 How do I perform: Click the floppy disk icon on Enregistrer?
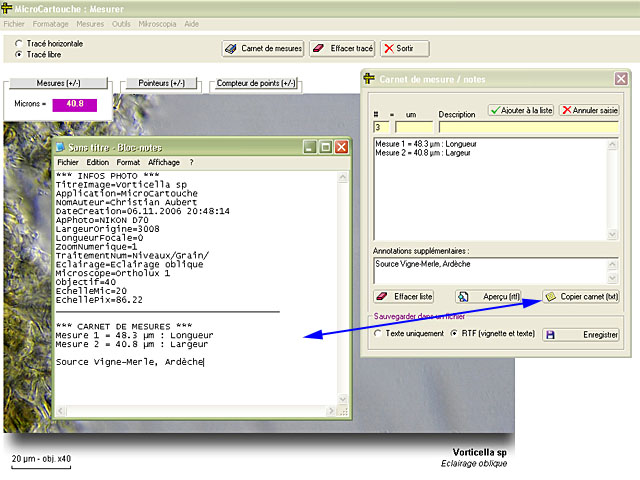(x=550, y=335)
